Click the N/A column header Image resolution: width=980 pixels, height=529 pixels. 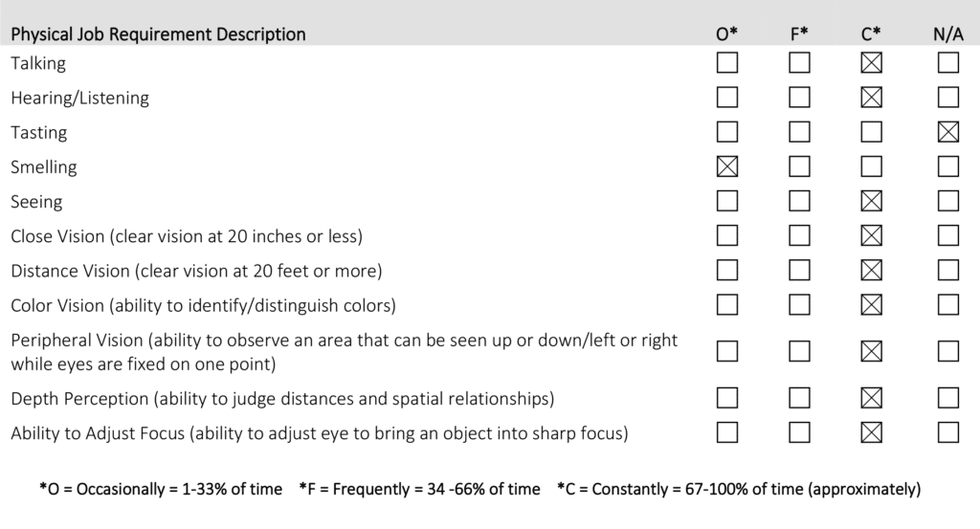pos(948,34)
